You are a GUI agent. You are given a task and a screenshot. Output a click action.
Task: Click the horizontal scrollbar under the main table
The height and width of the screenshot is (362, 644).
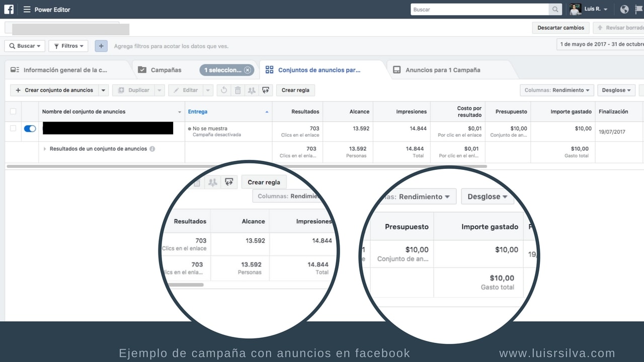tap(247, 166)
